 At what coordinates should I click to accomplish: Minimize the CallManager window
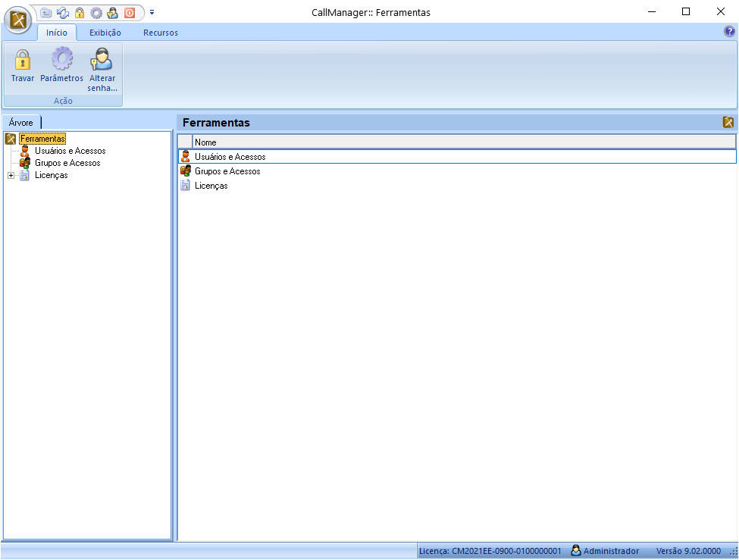pos(652,12)
